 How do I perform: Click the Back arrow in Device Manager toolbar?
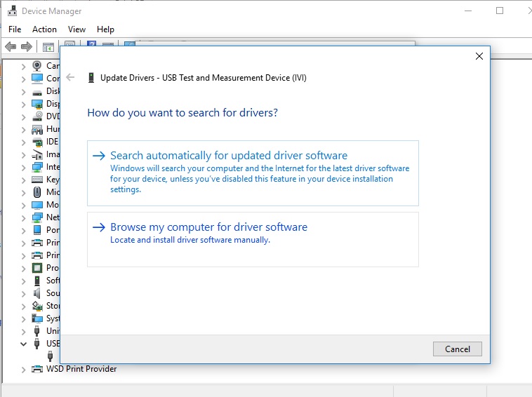tap(11, 47)
